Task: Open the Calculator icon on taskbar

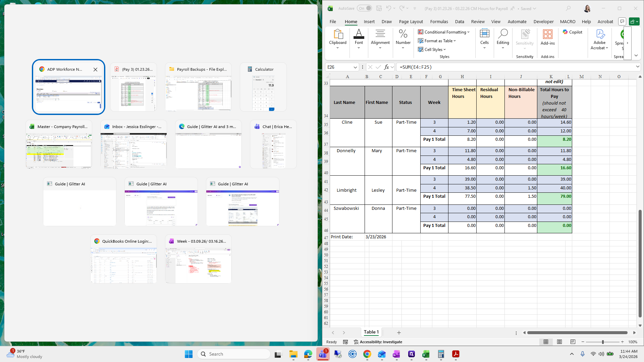Action: coord(441,354)
